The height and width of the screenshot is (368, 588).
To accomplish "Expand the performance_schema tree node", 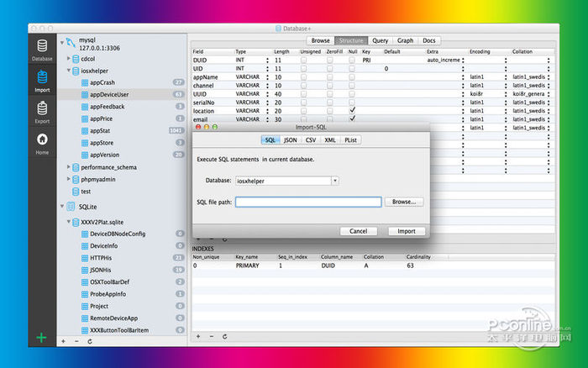I will pos(69,167).
